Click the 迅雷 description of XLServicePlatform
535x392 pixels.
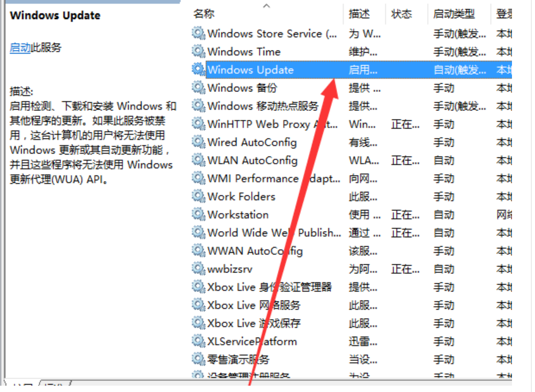[362, 341]
